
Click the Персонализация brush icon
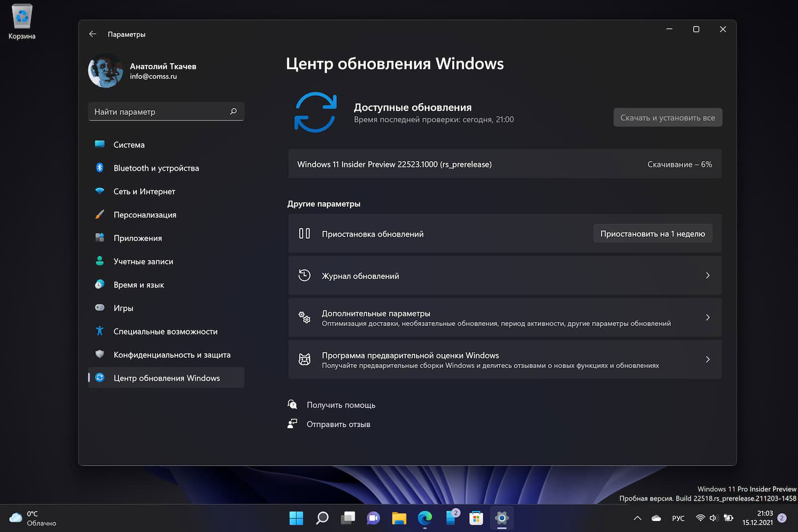[100, 214]
